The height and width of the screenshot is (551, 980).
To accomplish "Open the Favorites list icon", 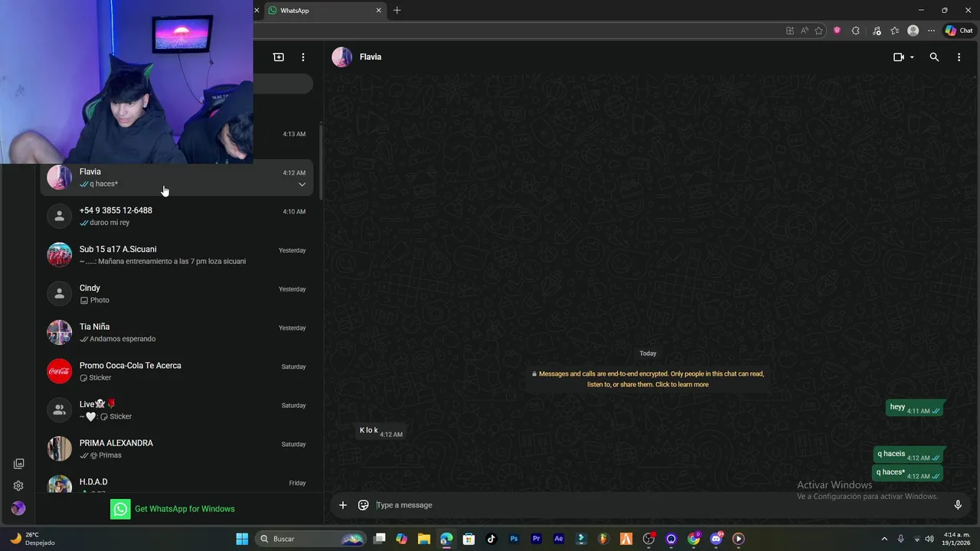I will [x=894, y=31].
